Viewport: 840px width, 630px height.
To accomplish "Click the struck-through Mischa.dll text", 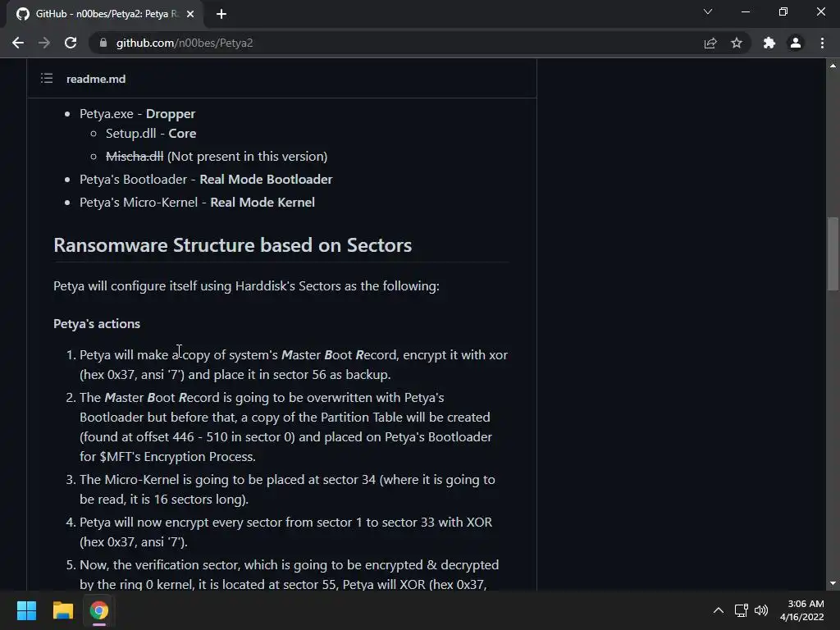I will click(135, 157).
